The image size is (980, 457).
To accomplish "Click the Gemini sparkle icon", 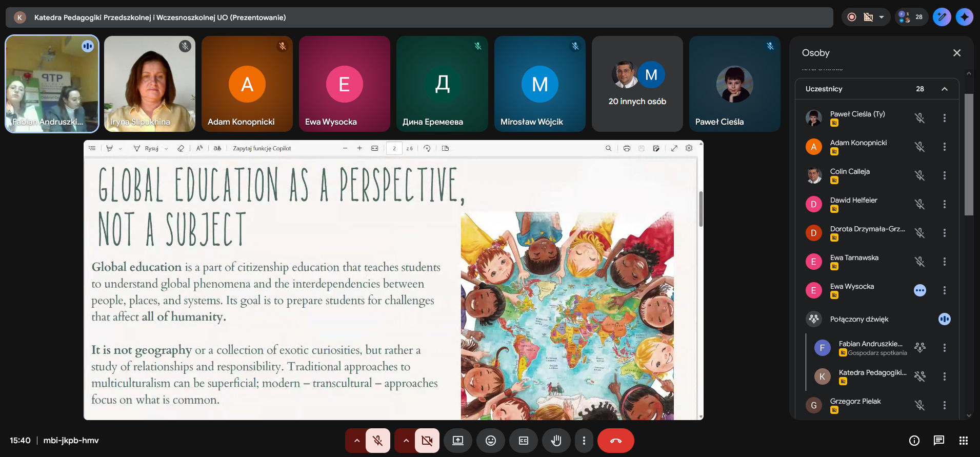I will pos(964,17).
